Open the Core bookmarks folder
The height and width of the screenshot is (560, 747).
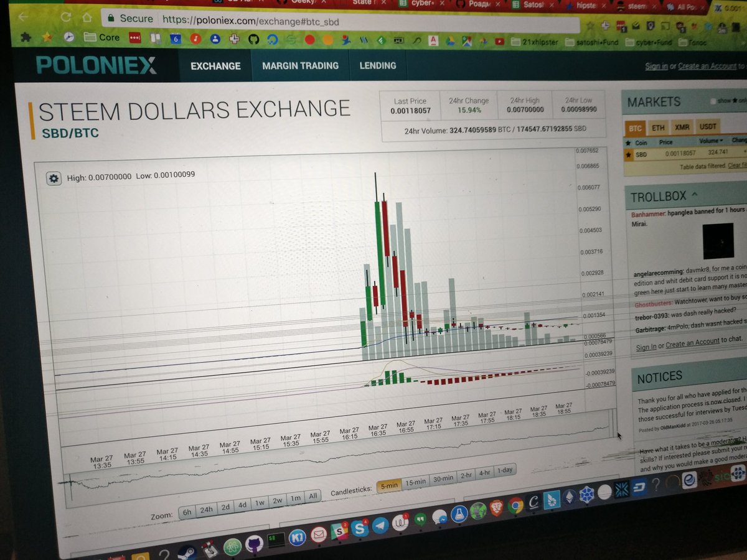[101, 37]
